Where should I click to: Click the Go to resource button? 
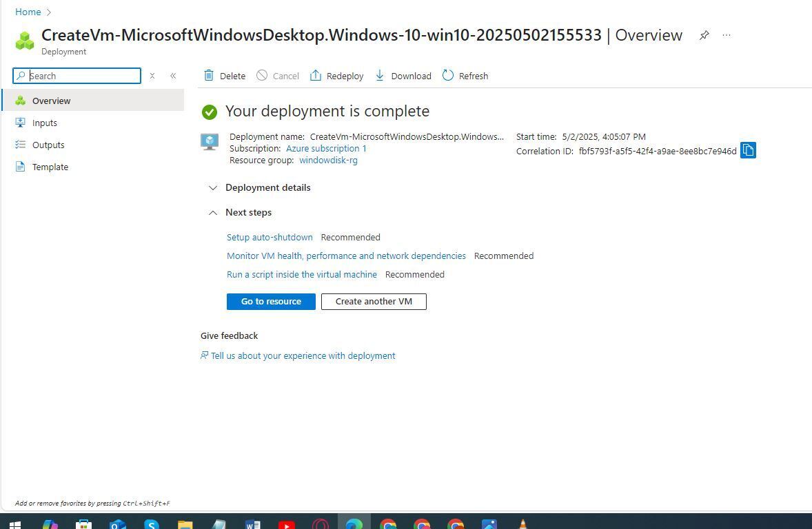coord(271,301)
